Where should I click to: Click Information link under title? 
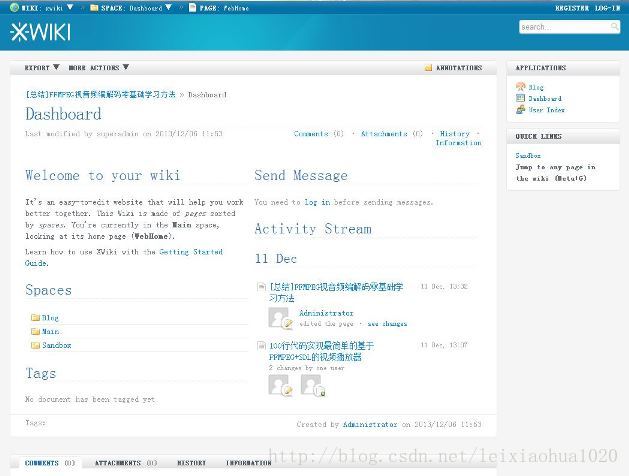click(459, 143)
